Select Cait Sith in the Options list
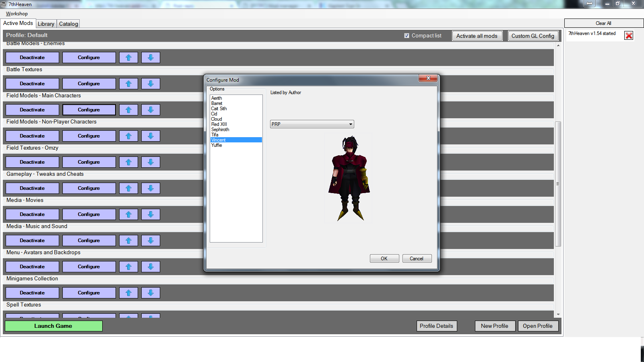 236,109
